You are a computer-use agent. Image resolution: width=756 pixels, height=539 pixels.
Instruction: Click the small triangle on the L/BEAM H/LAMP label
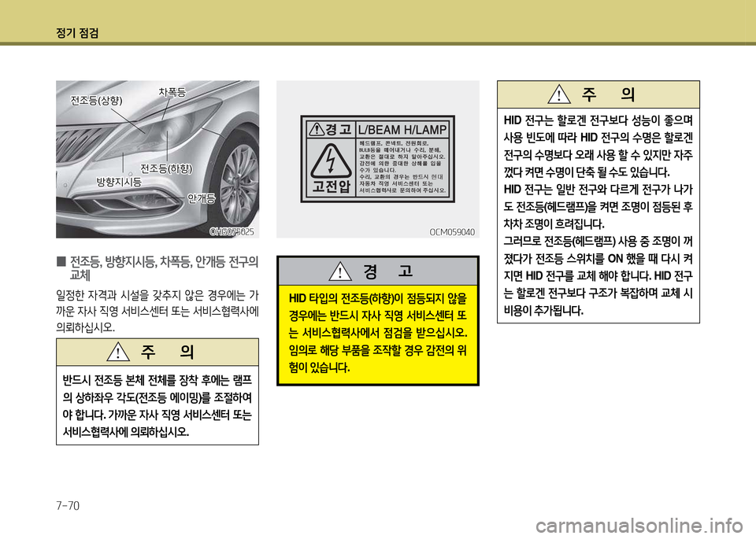[316, 129]
